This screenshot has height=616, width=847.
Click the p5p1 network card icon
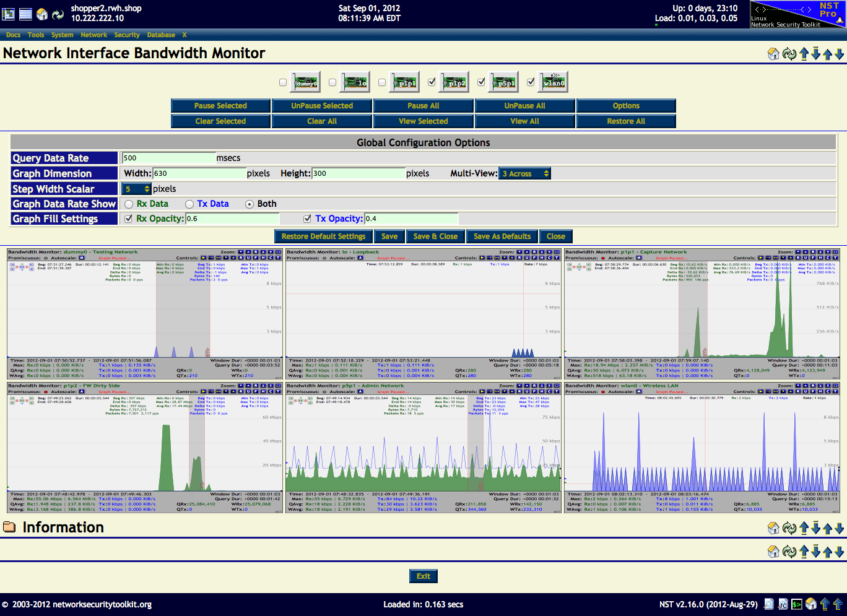(x=504, y=82)
